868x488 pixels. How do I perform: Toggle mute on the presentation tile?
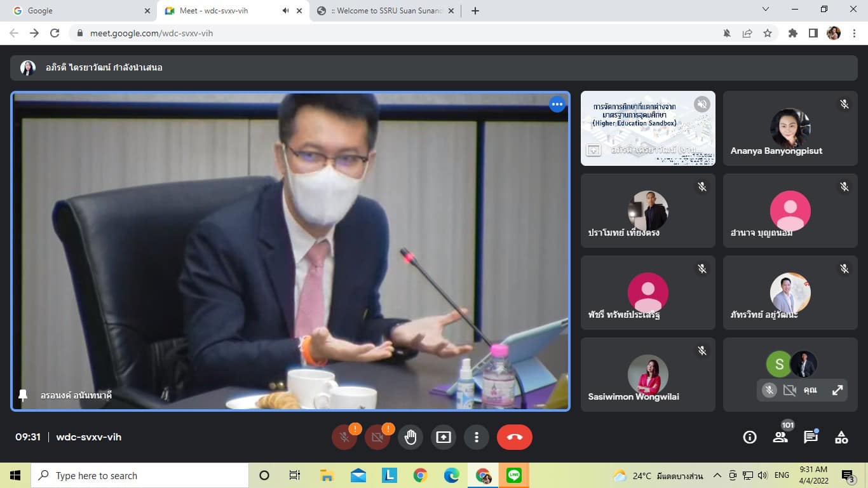pos(702,104)
